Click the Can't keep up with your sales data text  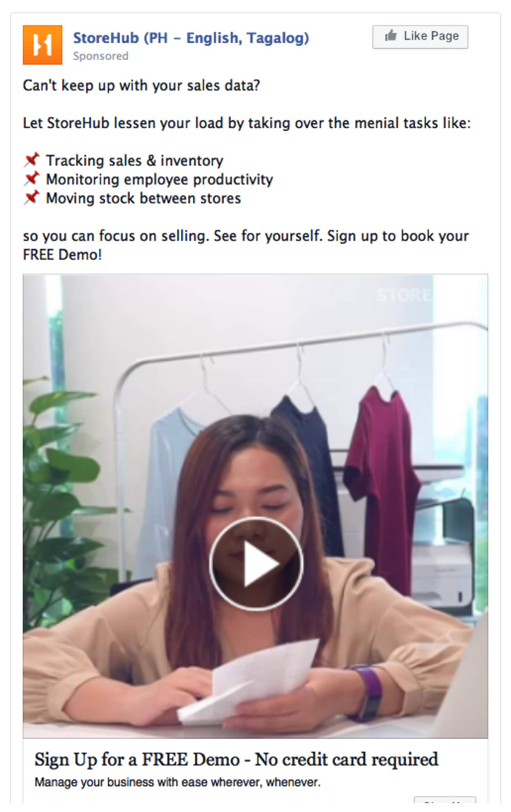141,85
